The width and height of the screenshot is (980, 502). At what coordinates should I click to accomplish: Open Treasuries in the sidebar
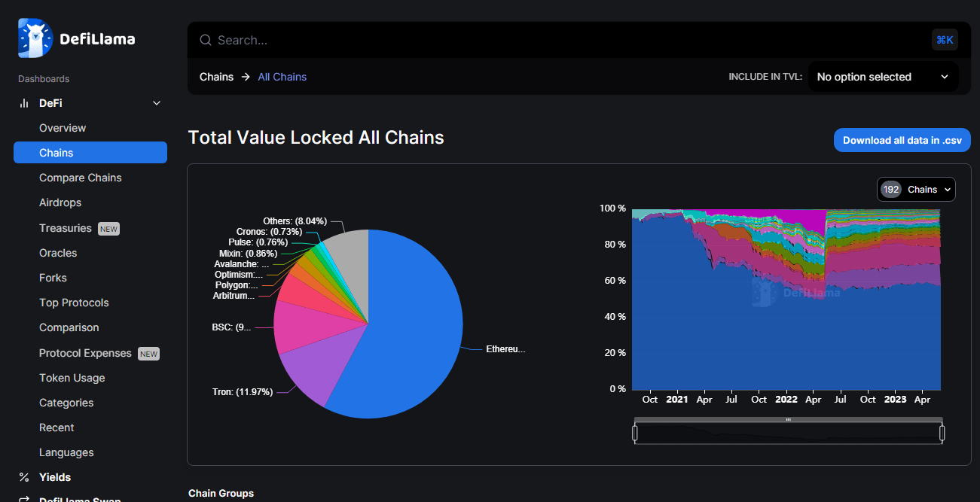(x=66, y=228)
